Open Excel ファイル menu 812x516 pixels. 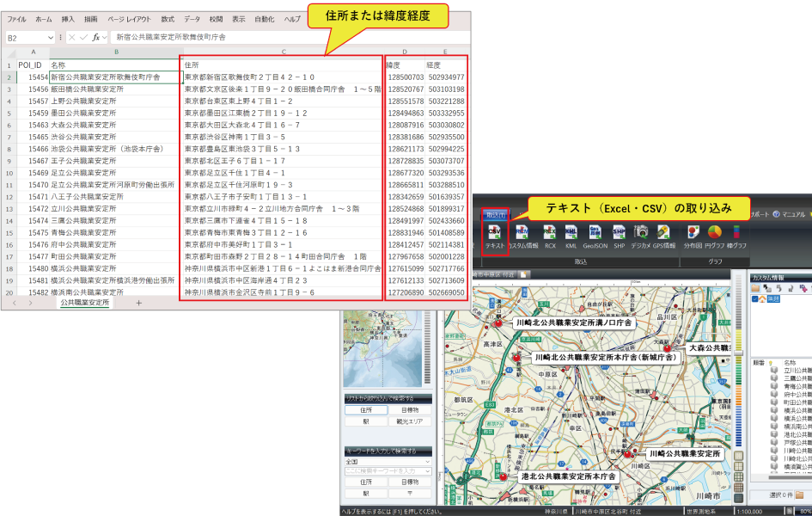point(16,19)
